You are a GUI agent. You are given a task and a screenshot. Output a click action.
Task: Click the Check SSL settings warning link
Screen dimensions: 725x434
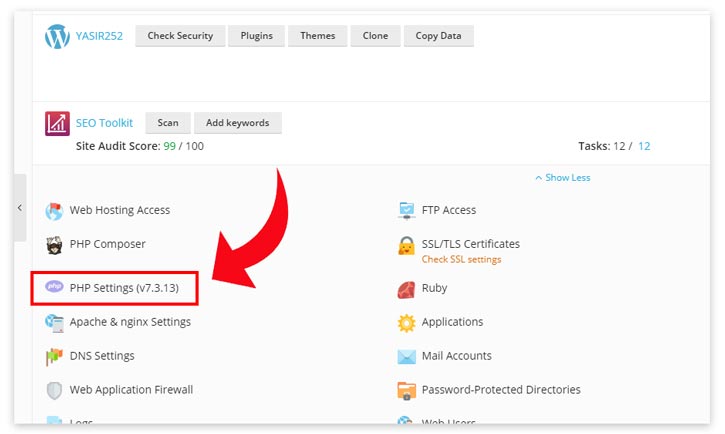pyautogui.click(x=461, y=259)
